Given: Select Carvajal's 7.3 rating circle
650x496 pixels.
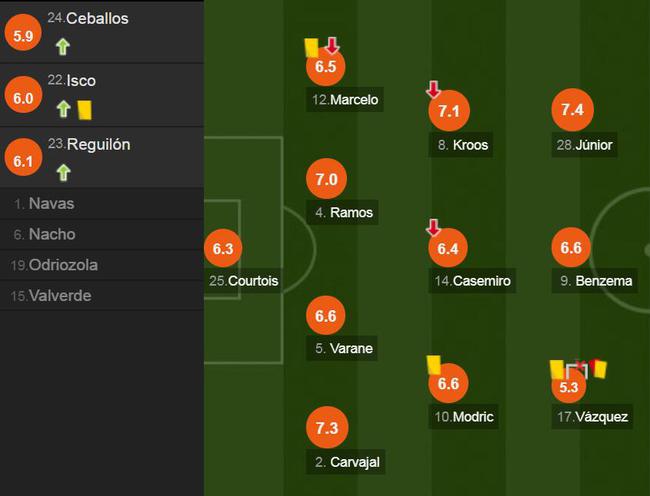Looking at the screenshot, I should point(327,428).
